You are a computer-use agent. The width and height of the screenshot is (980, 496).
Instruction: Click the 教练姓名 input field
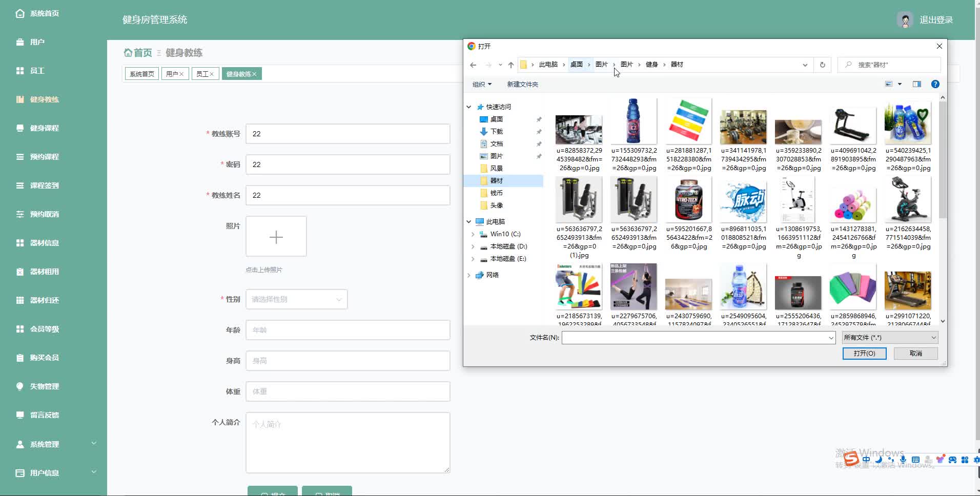tap(348, 195)
